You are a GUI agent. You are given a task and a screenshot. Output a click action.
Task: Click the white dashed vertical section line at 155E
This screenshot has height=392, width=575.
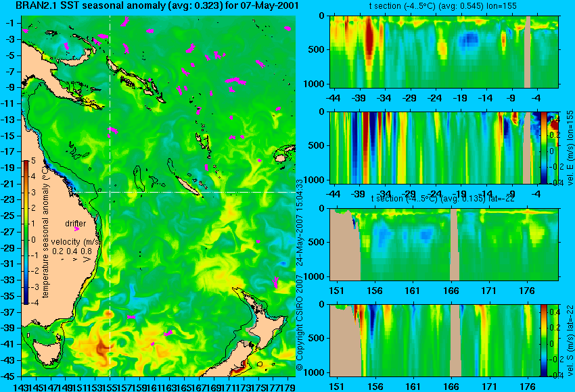pyautogui.click(x=110, y=195)
